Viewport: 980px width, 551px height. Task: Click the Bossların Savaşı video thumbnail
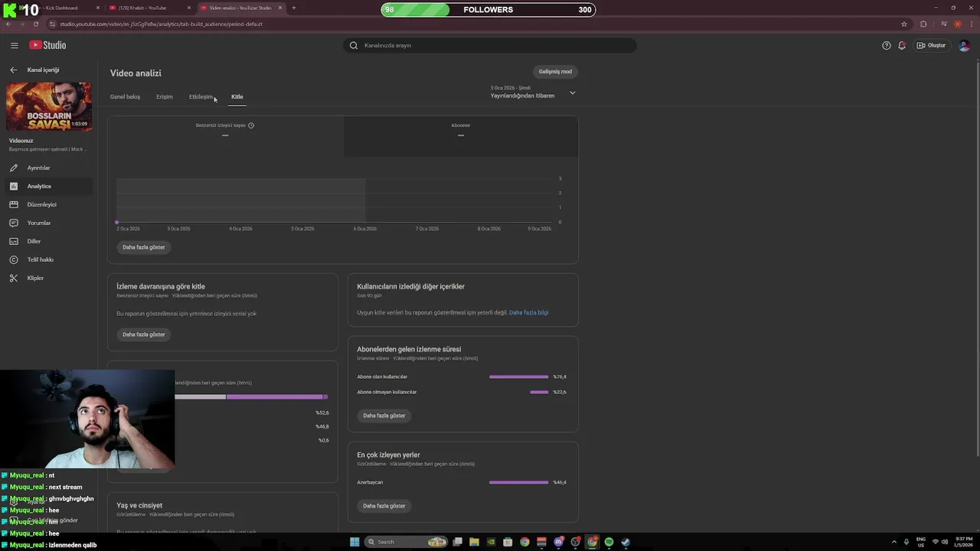coord(49,106)
